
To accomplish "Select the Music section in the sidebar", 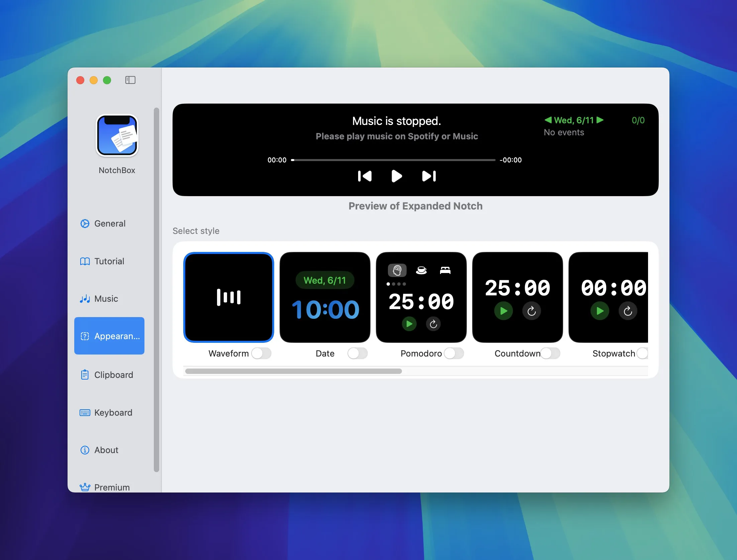I will pos(106,298).
